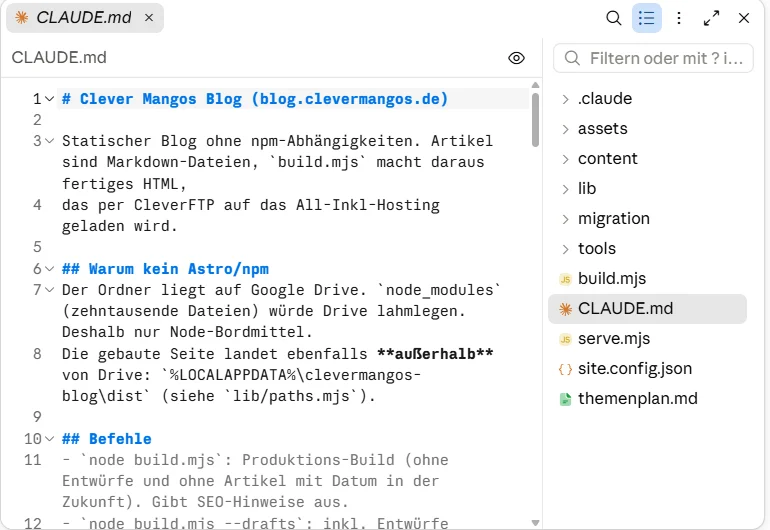
Task: Click the green file icon beside themenplan.md
Action: [565, 399]
